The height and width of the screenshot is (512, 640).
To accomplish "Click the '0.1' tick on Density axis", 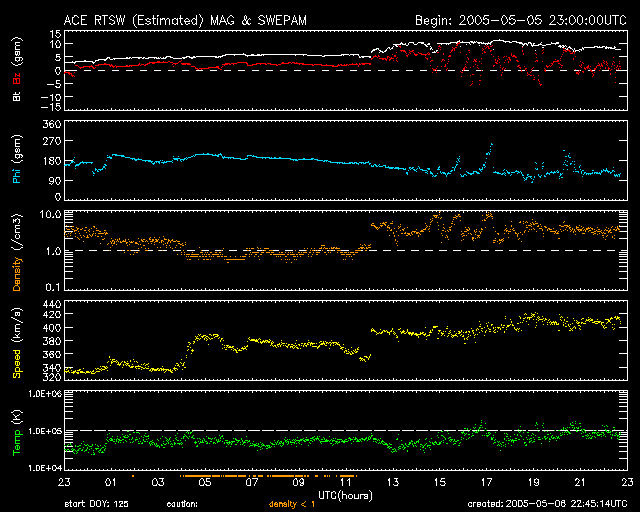I will 53,287.
